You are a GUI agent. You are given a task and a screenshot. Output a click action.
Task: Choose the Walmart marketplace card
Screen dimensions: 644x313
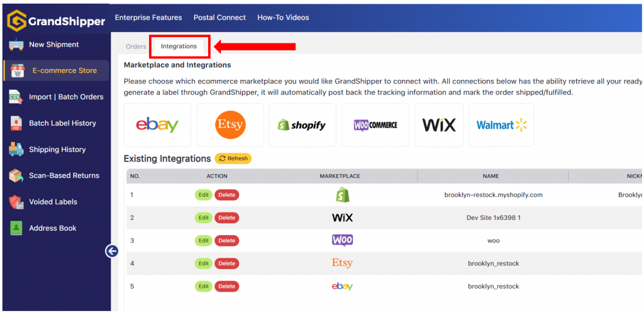pos(501,124)
